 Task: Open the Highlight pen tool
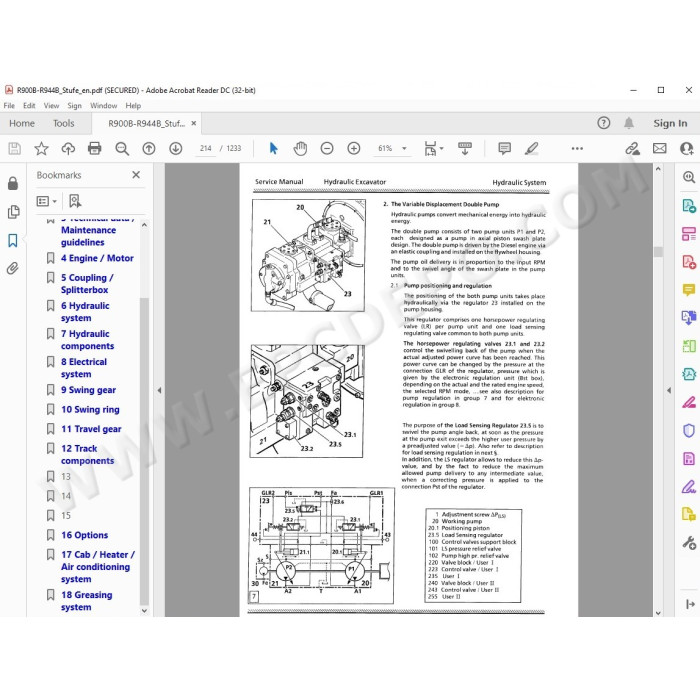(531, 148)
